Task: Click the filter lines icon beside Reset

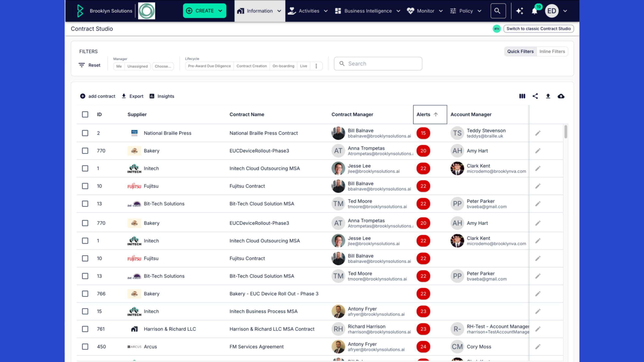Action: 82,65
